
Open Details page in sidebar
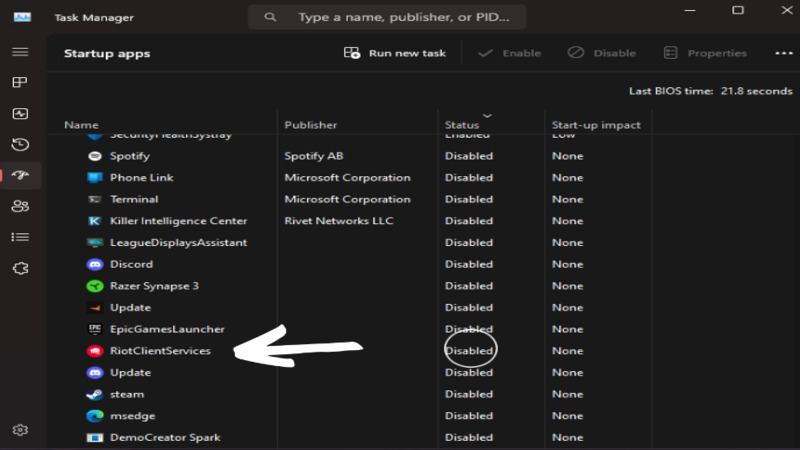click(x=20, y=237)
